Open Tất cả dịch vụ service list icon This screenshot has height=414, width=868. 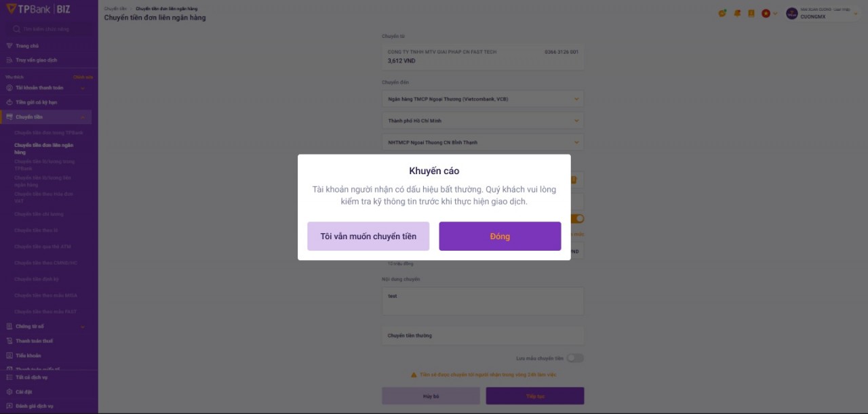[9, 377]
